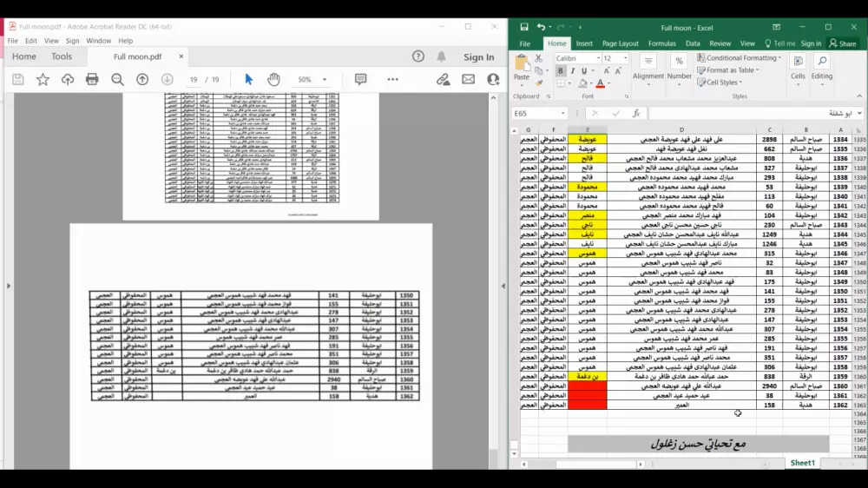Viewport: 868px width, 488px height.
Task: Open the Window menu in Acrobat
Action: 99,41
